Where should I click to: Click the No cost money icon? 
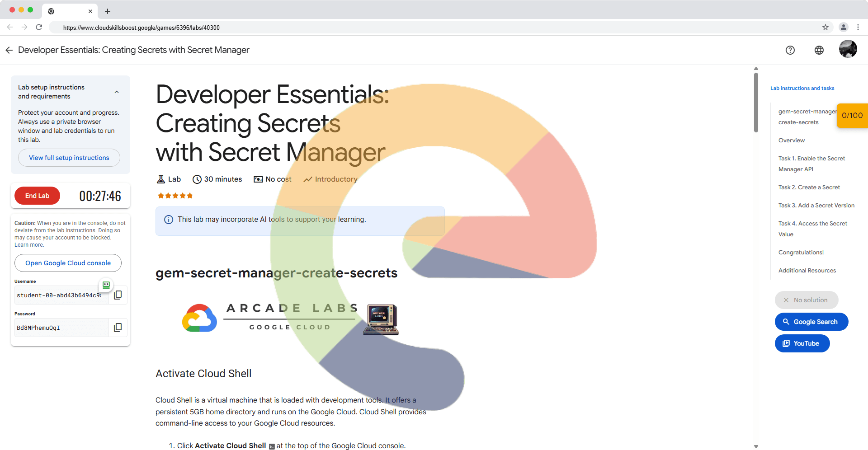[258, 179]
